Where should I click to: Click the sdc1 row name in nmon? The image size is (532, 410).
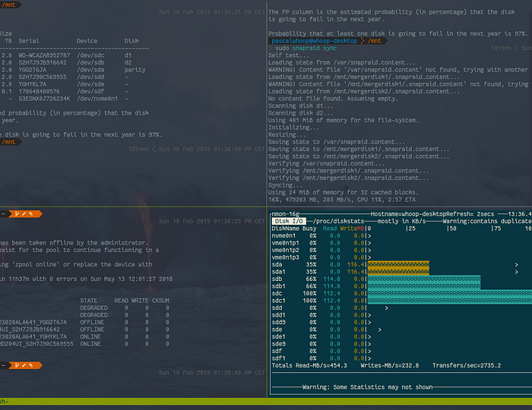tap(279, 301)
